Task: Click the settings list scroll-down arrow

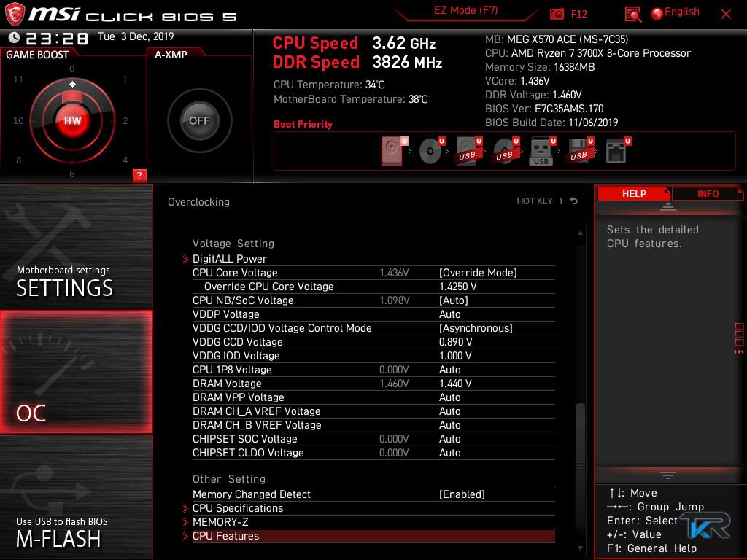Action: tap(580, 548)
